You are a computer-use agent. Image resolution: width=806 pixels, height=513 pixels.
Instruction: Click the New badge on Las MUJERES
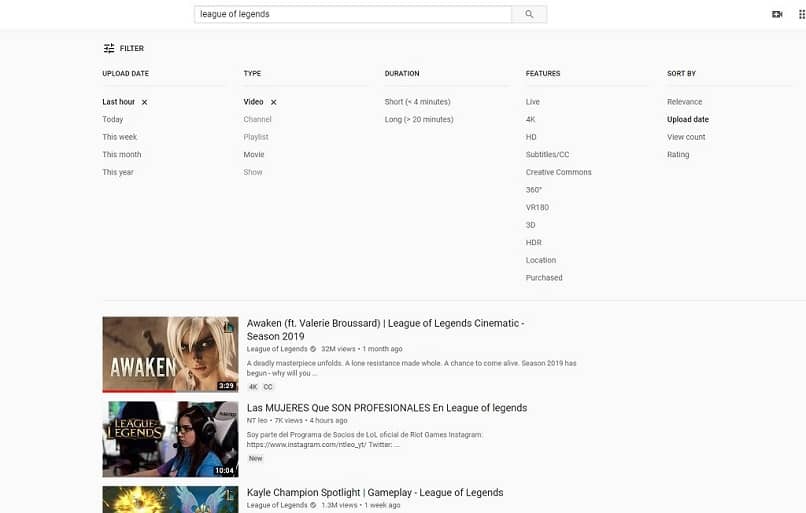click(x=255, y=458)
